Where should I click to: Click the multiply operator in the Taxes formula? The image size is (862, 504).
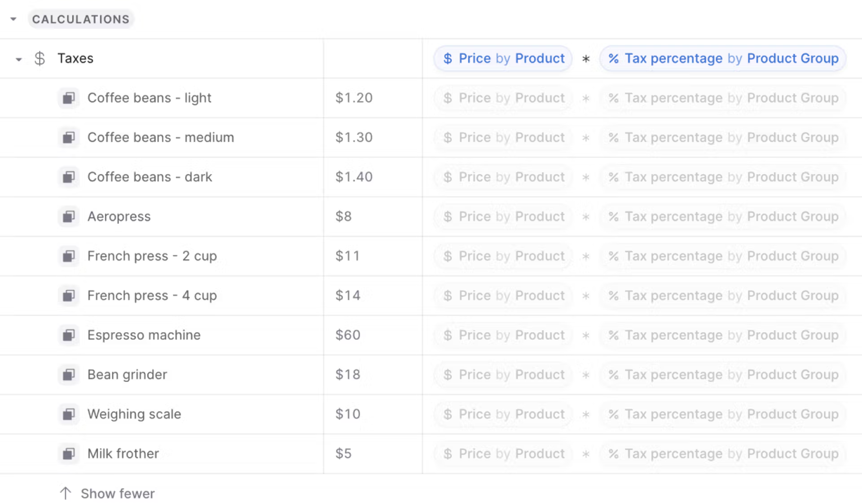tap(586, 59)
